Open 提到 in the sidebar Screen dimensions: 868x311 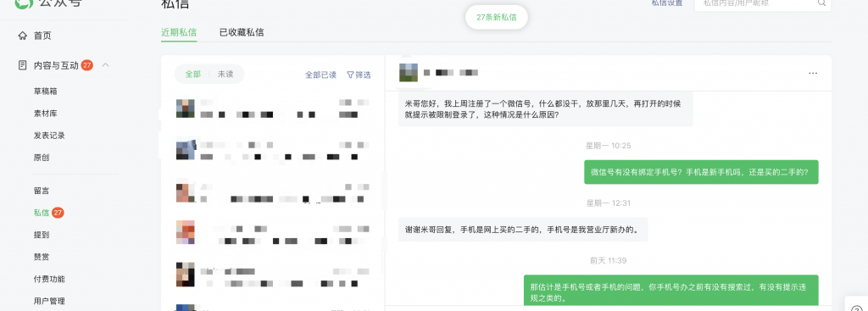coord(42,235)
